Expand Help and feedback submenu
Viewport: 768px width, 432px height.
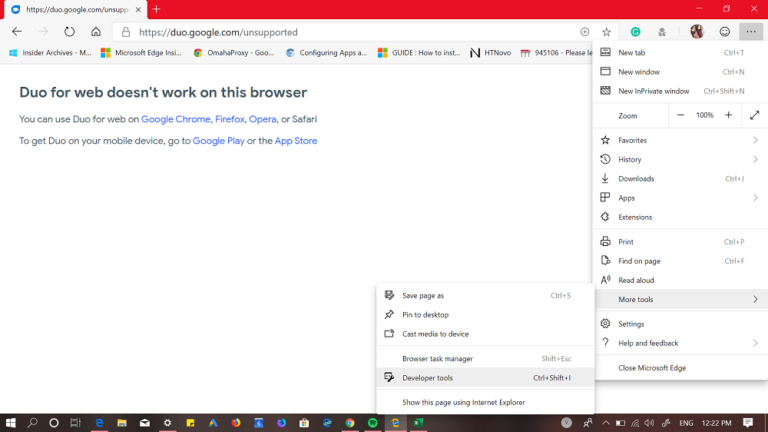[x=680, y=343]
